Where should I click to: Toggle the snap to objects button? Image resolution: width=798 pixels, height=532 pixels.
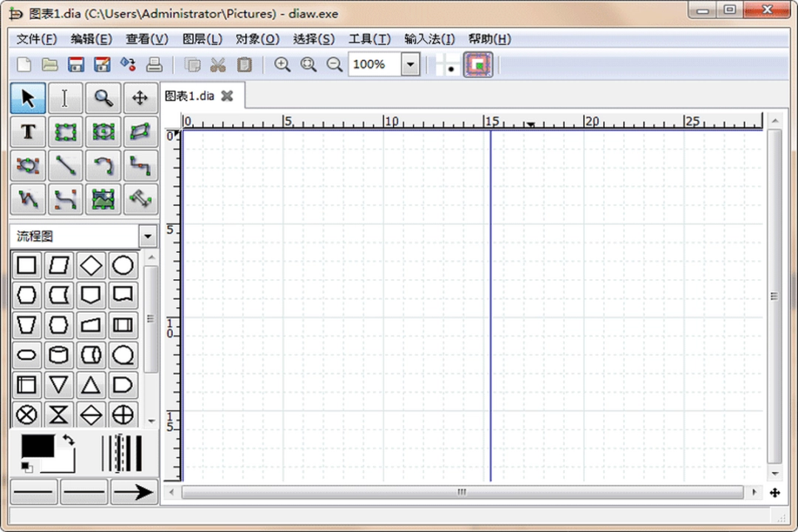(477, 65)
